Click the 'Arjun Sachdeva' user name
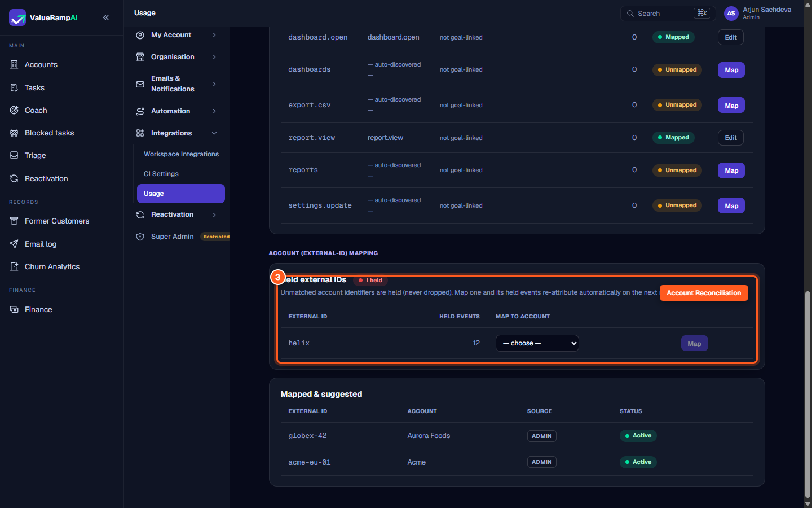 pos(767,10)
